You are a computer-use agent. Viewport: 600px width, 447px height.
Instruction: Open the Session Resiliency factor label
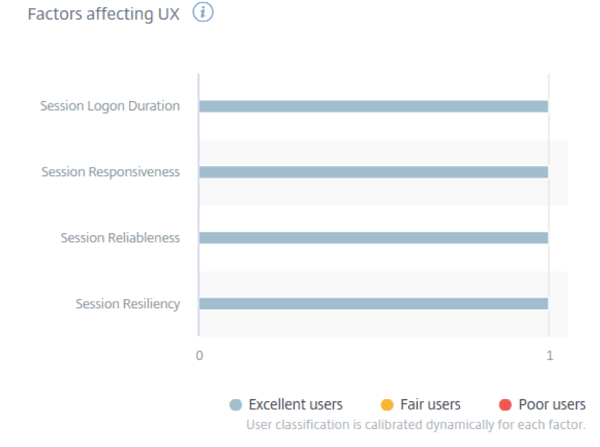pos(128,304)
